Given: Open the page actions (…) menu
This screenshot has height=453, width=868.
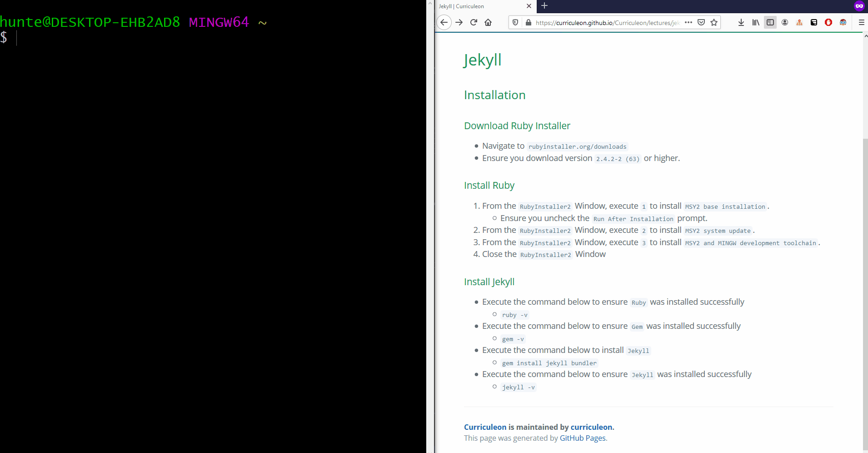Looking at the screenshot, I should point(688,22).
